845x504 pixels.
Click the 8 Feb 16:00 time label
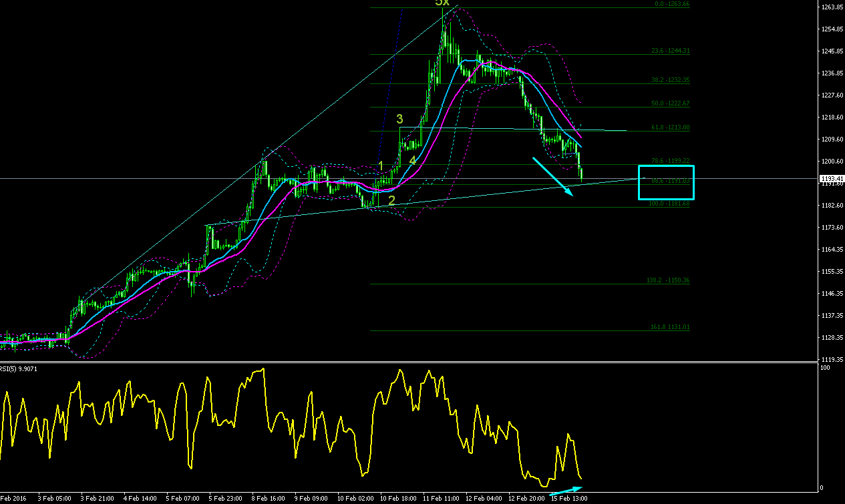click(268, 498)
